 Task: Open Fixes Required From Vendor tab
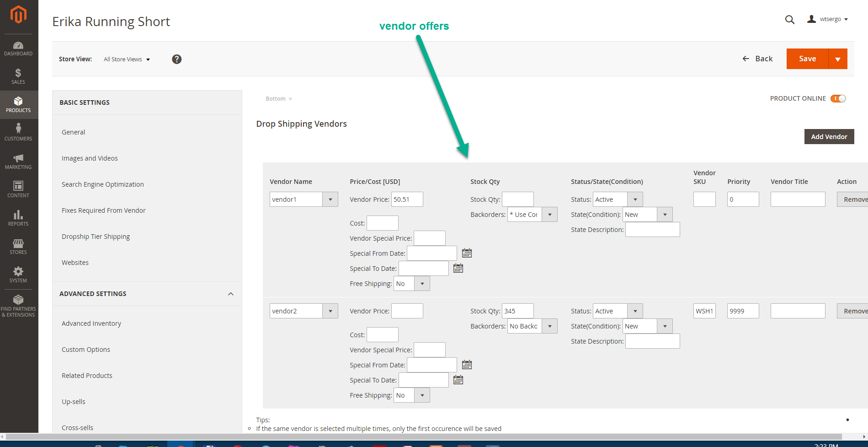coord(104,210)
